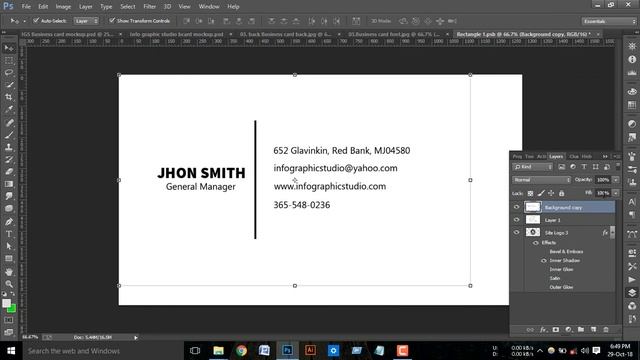
Task: Add a layer mask
Action: (x=556, y=329)
